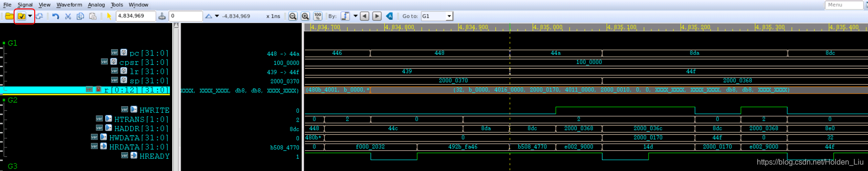
Task: Select the cpsr[31:0] signal
Action: pyautogui.click(x=144, y=62)
